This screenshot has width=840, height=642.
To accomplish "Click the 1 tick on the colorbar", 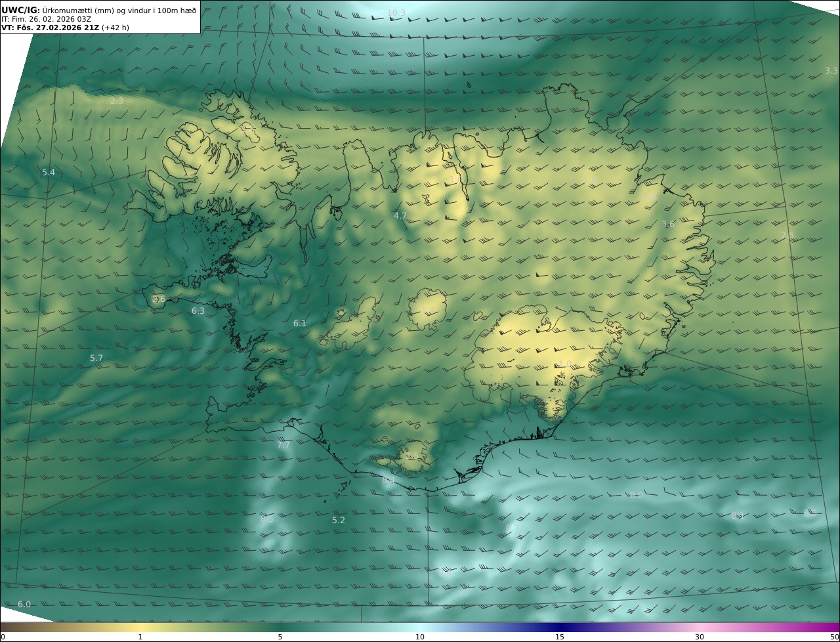I will tap(140, 637).
